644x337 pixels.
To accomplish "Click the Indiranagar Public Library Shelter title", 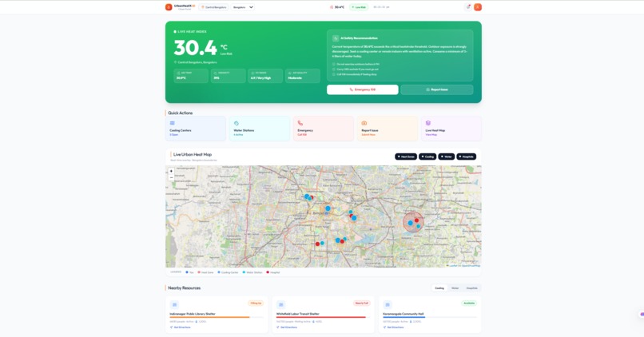I will click(x=193, y=314).
